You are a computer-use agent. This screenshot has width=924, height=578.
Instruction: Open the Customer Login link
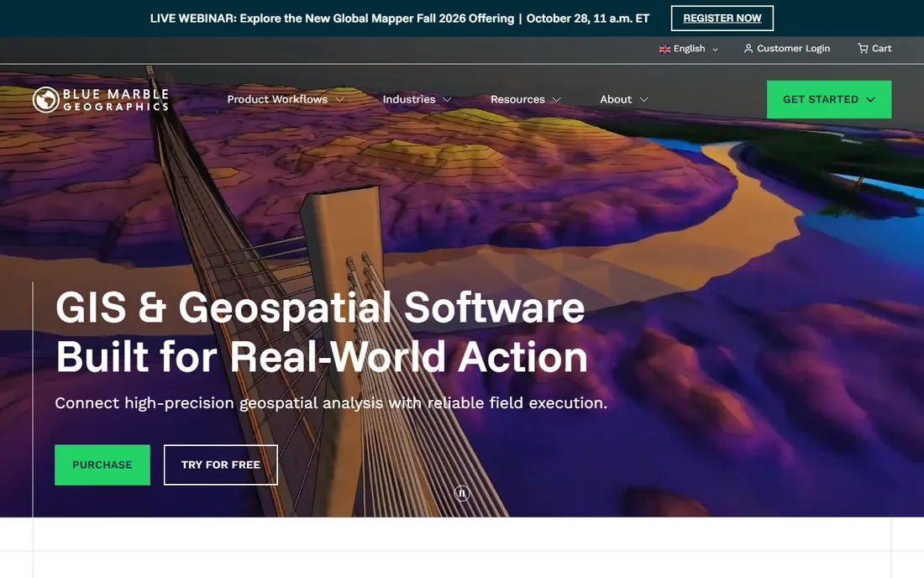point(787,49)
